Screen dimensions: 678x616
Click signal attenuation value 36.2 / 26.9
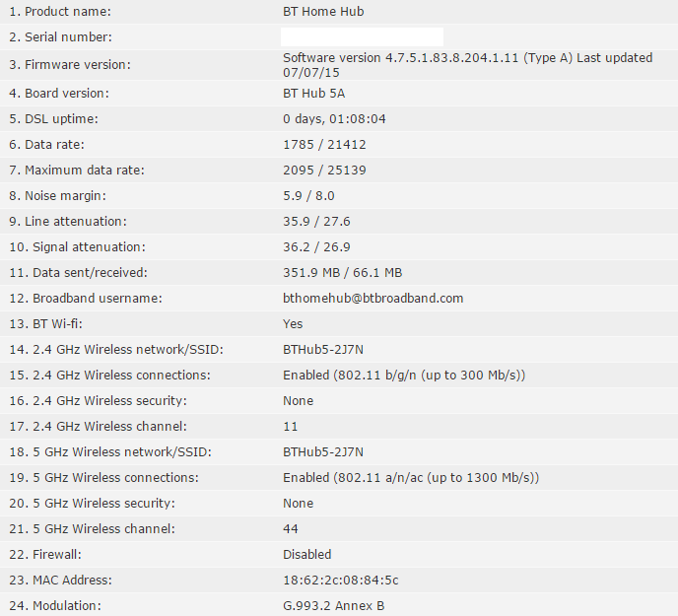coord(316,247)
